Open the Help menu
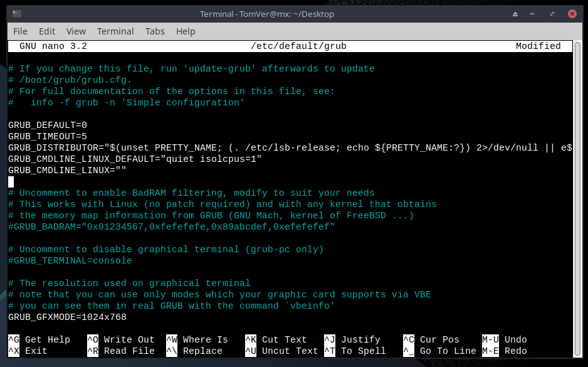This screenshot has width=588, height=367. click(186, 31)
